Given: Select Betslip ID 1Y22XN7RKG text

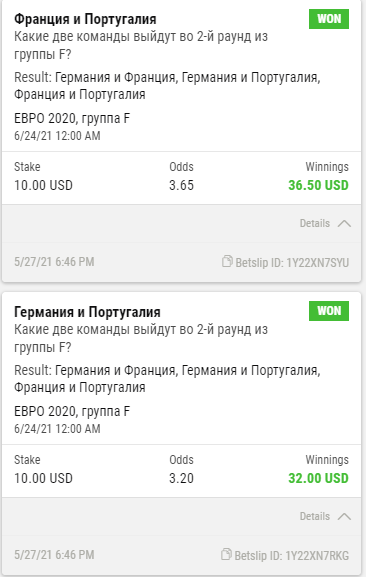Looking at the screenshot, I should click(291, 556).
